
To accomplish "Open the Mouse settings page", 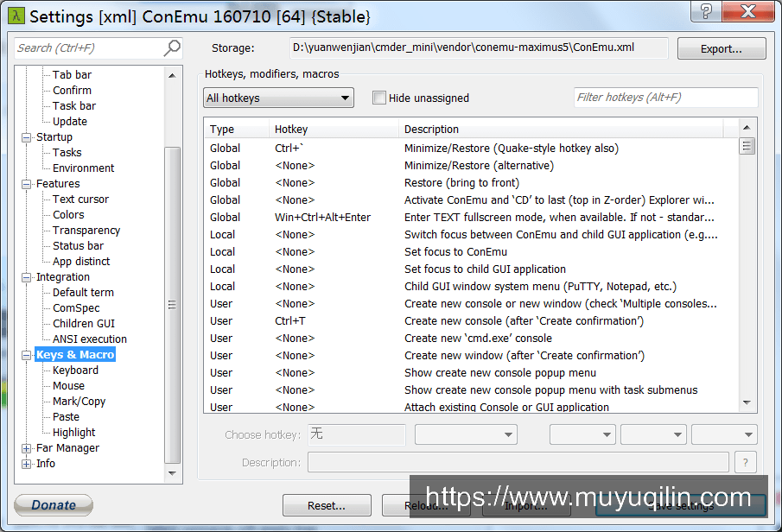I will pos(68,386).
